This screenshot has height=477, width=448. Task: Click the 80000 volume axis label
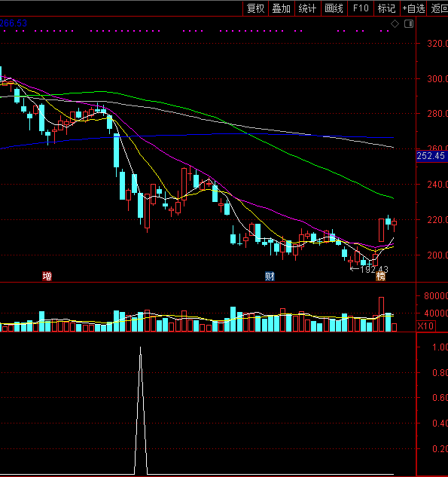pyautogui.click(x=435, y=295)
